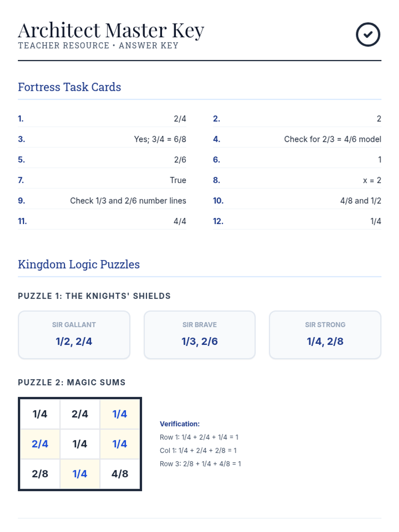Select the Sir Brave shield card
The width and height of the screenshot is (399, 532).
coord(199,335)
